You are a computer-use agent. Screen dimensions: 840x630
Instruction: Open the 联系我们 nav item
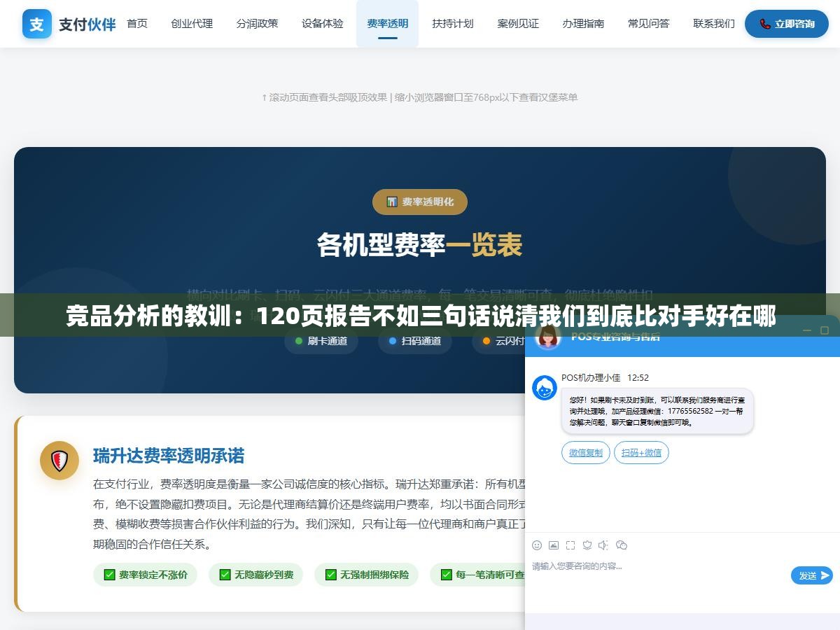coord(714,24)
